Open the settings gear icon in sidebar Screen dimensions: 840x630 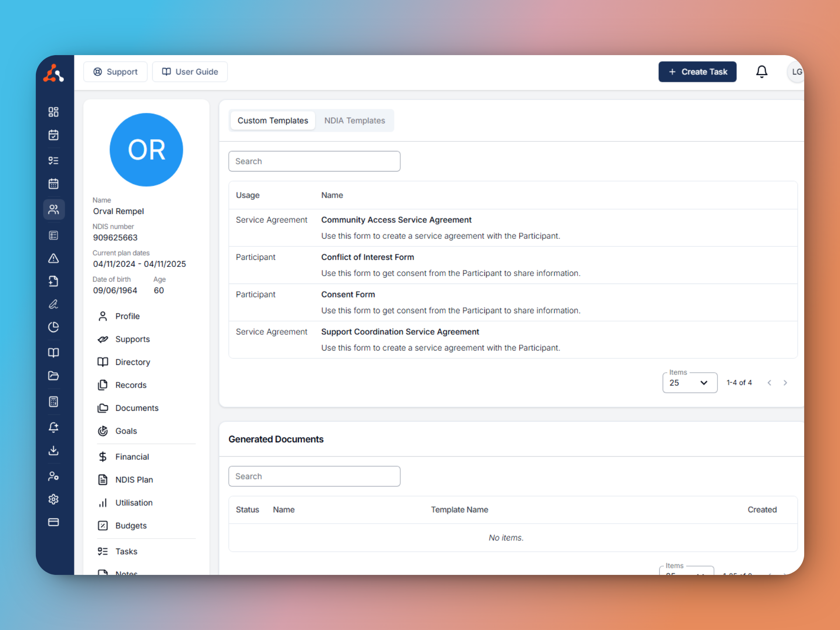[x=53, y=499]
